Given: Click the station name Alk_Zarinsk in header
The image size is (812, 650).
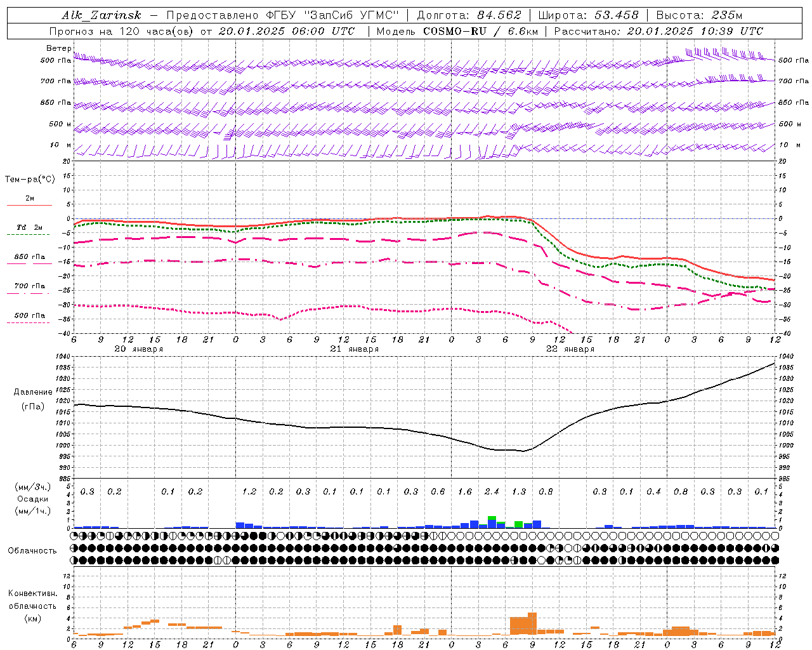Looking at the screenshot, I should point(101,15).
